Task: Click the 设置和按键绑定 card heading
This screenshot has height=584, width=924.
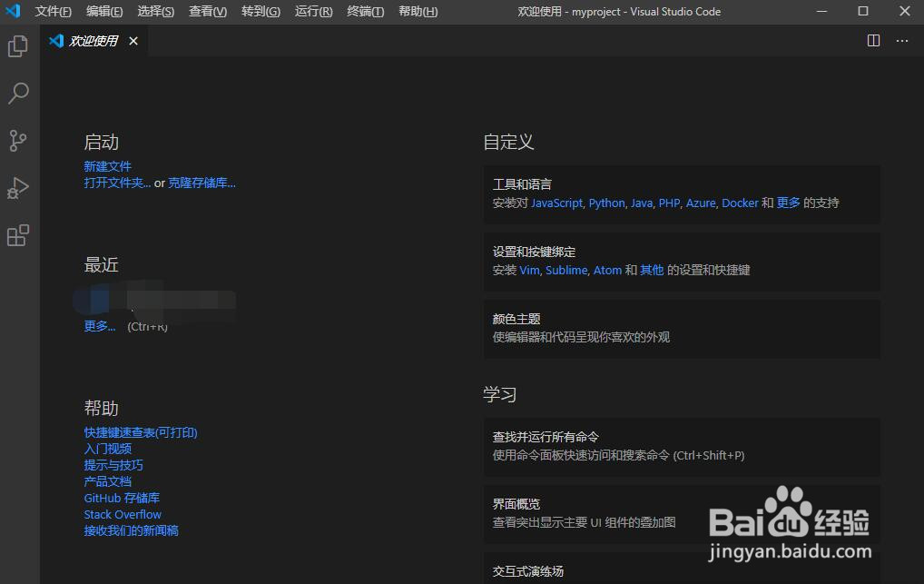Action: pyautogui.click(x=534, y=252)
